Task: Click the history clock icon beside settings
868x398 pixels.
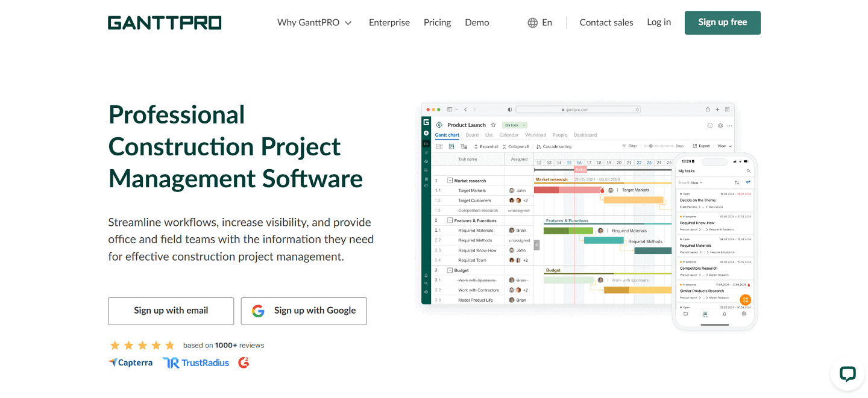Action: point(710,126)
